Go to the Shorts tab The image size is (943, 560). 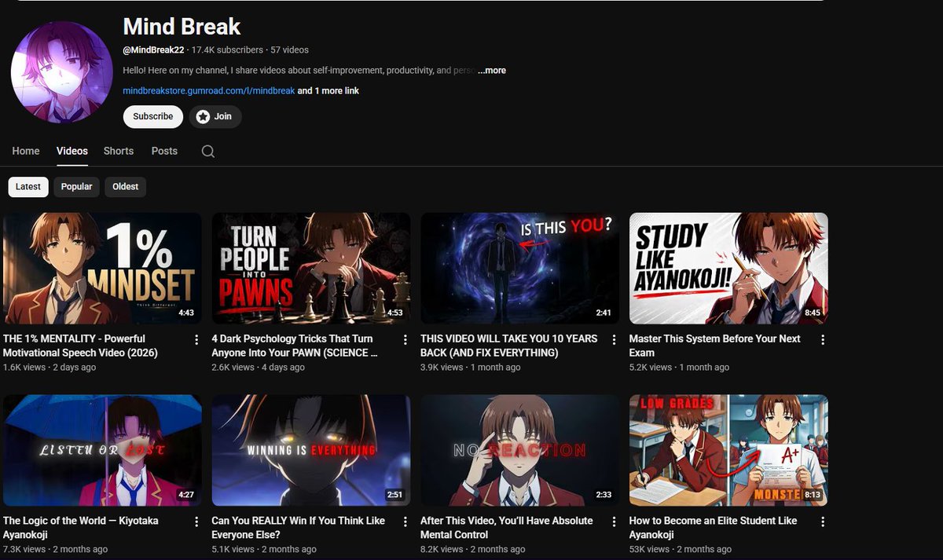(x=119, y=151)
